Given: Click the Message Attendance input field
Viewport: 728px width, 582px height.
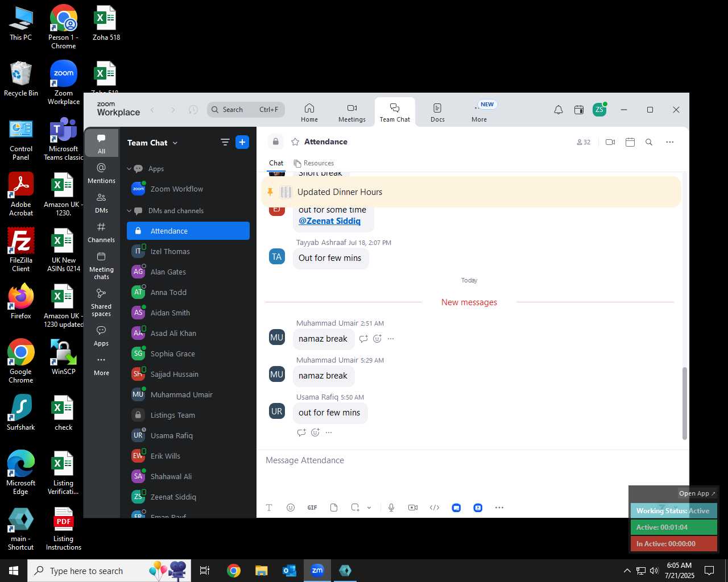Looking at the screenshot, I should pyautogui.click(x=472, y=460).
